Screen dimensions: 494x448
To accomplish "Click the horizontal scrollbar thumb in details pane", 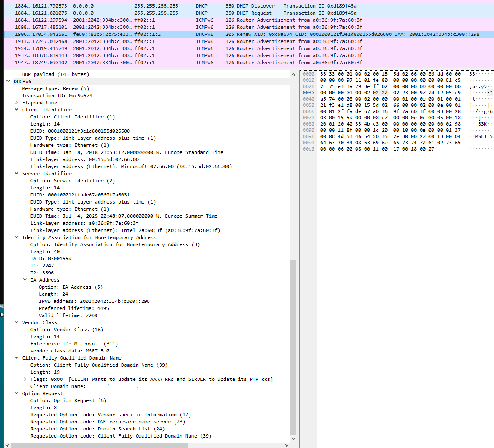I will [x=99, y=445].
